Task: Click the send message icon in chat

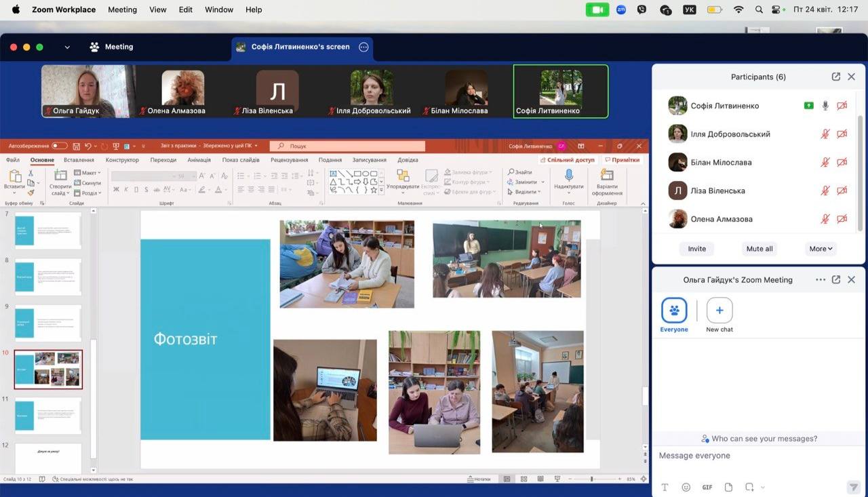Action: [x=853, y=487]
